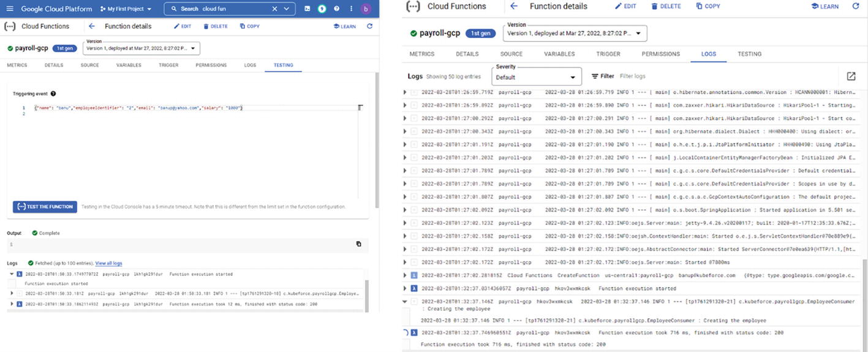Clear the search field with the X

(x=274, y=9)
